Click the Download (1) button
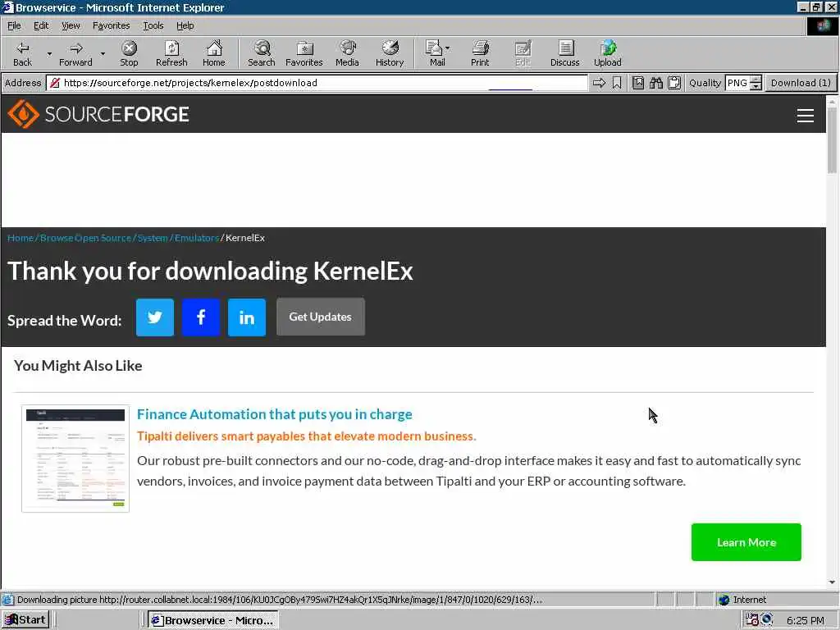Screen dimensions: 840x630 pos(801,83)
